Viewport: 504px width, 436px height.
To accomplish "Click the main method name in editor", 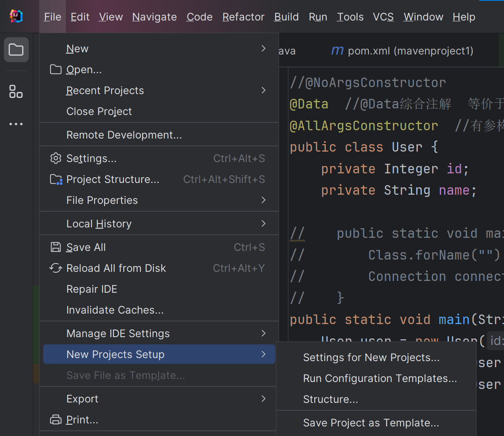I will point(454,319).
